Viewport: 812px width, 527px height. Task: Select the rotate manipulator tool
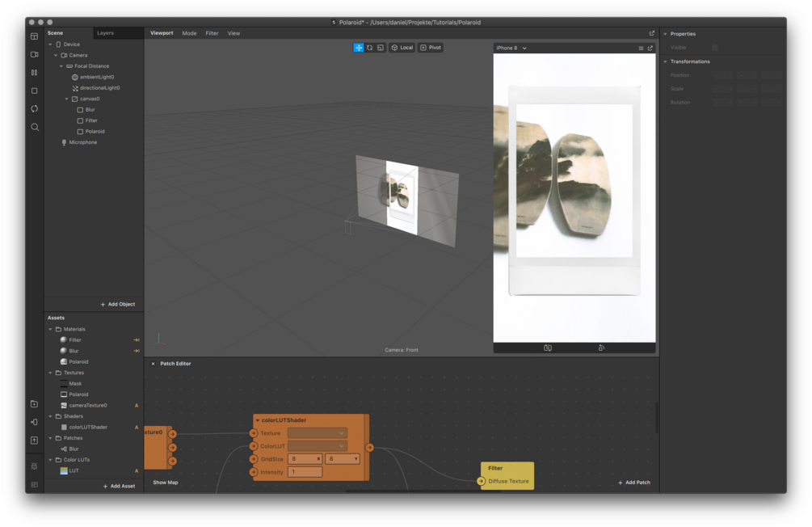(370, 48)
